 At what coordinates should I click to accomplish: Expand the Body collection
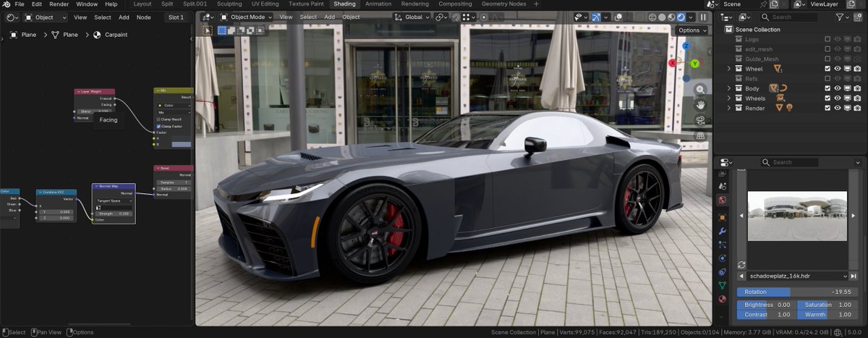[x=729, y=88]
